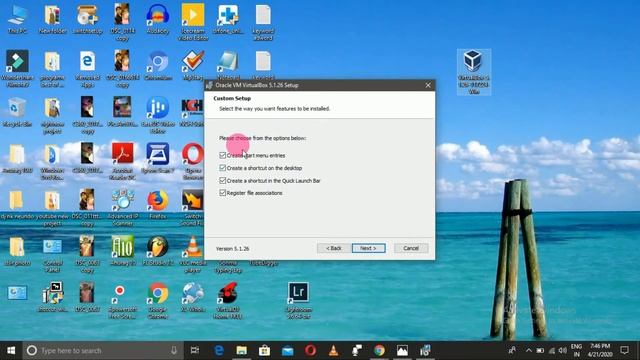Select the Control Panel desktop icon

pos(52,254)
